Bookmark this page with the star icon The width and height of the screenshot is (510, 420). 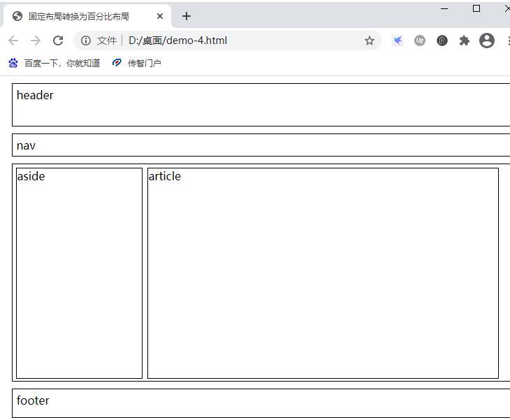tap(369, 41)
